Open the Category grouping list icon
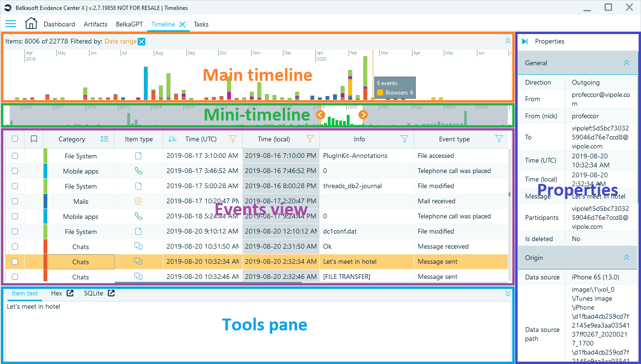The image size is (641, 364). 105,139
